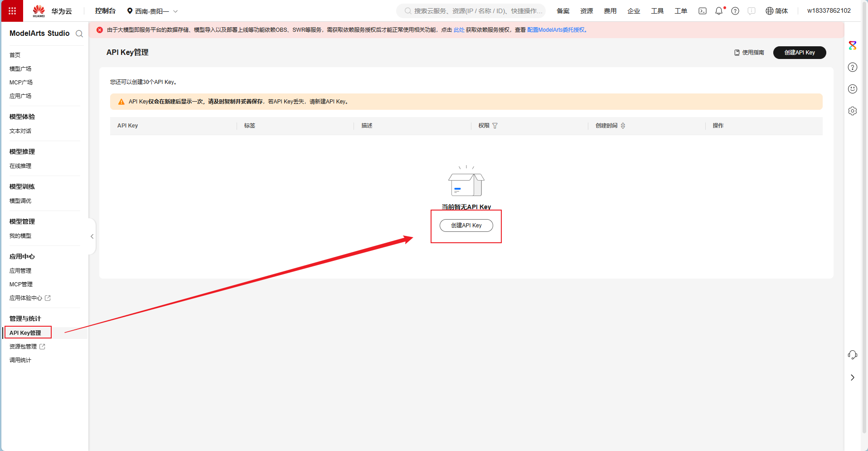
Task: Open 调用统计 in sidebar
Action: 20,360
